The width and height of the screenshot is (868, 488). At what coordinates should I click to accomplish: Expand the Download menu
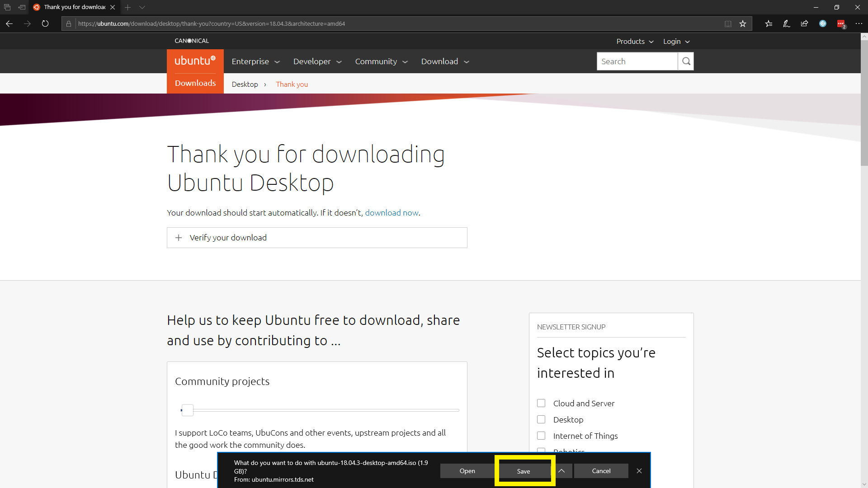(x=445, y=61)
